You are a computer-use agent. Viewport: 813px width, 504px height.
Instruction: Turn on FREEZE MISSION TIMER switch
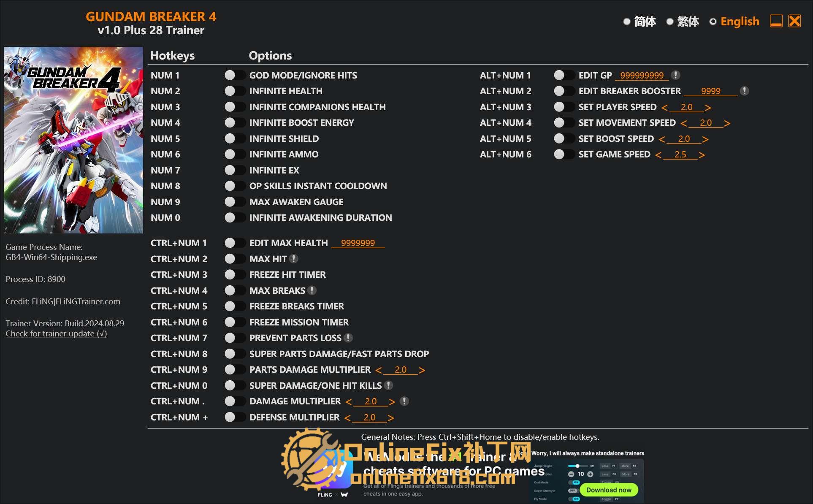coord(235,322)
